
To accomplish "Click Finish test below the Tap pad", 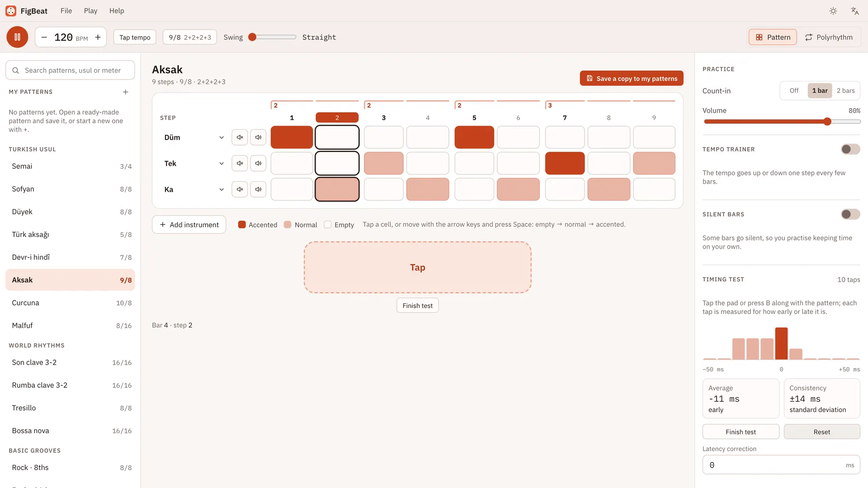I will pyautogui.click(x=418, y=305).
